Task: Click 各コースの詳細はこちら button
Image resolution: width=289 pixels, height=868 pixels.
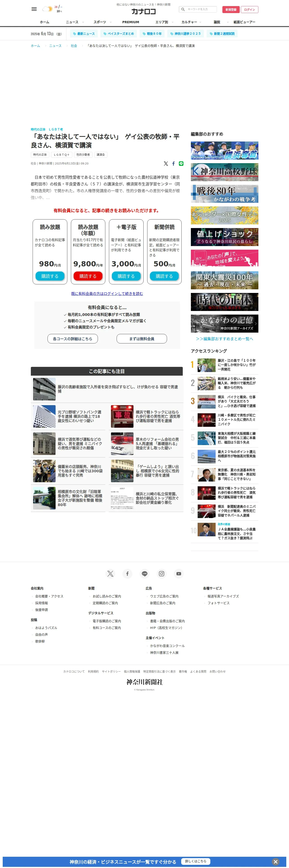Action: [x=73, y=339]
